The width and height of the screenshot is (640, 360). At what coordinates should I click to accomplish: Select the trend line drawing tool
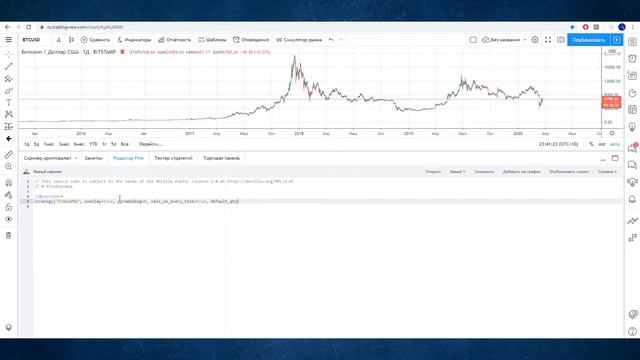9,66
